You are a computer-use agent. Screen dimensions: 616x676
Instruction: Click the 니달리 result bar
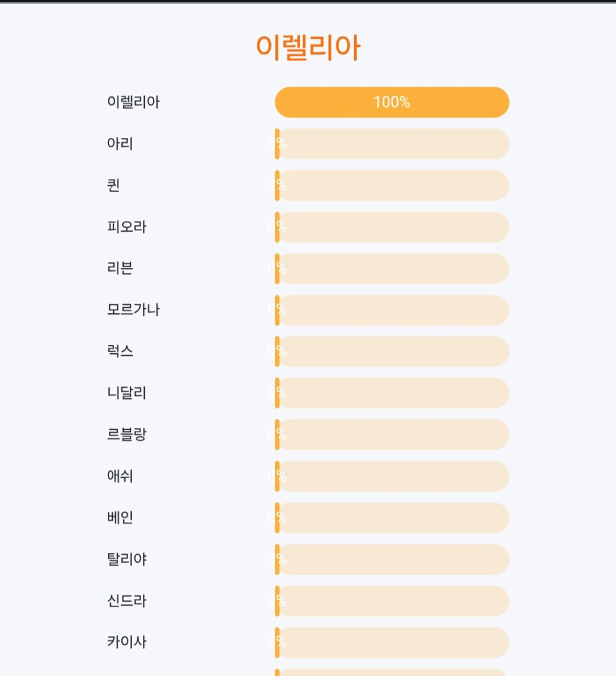(392, 393)
